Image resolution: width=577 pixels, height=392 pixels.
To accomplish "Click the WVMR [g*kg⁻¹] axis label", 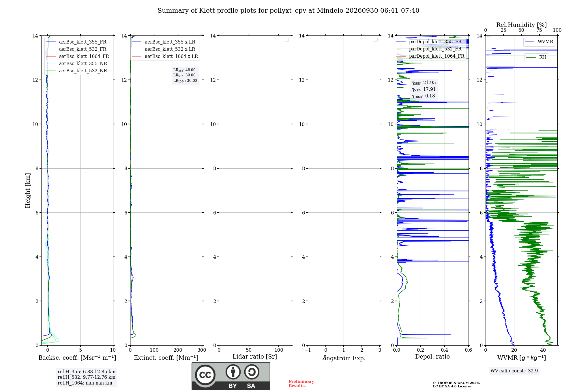I will [522, 358].
